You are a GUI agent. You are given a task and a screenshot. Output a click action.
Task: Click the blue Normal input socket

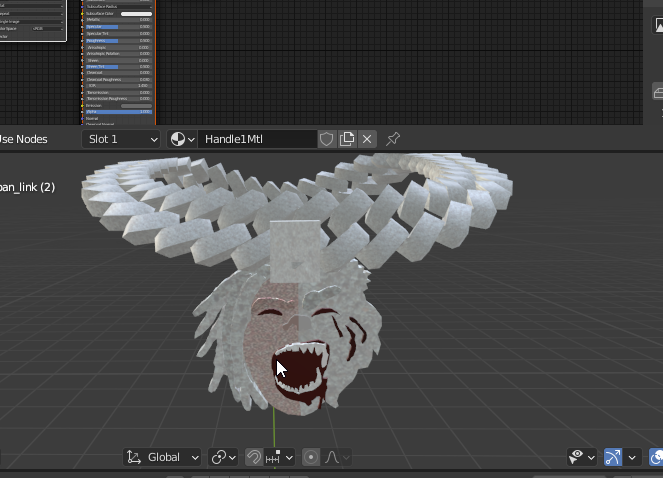pyautogui.click(x=82, y=118)
